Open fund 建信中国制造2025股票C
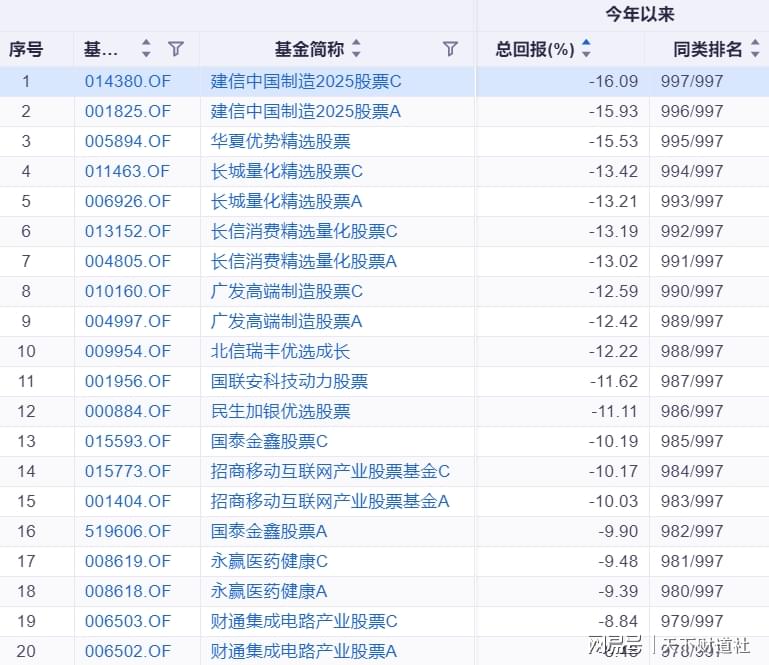The width and height of the screenshot is (769, 665). (306, 81)
